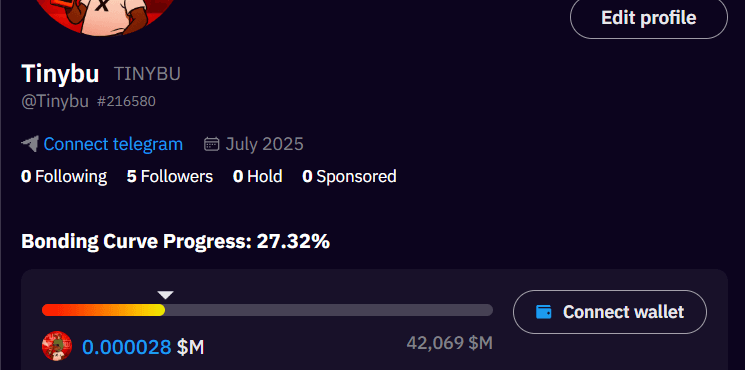Screen dimensions: 745x370
Task: Click the telegram paper plane icon
Action: coord(30,144)
